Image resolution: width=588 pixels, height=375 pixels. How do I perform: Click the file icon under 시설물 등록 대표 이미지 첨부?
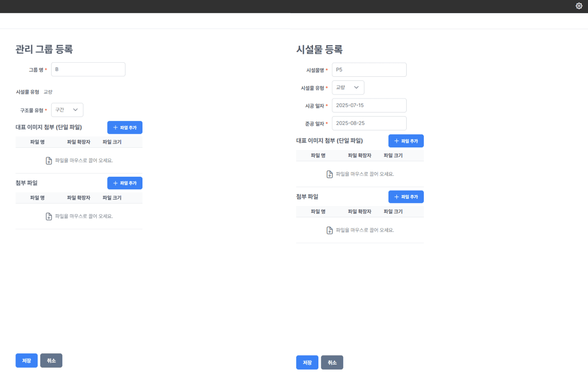coord(330,174)
